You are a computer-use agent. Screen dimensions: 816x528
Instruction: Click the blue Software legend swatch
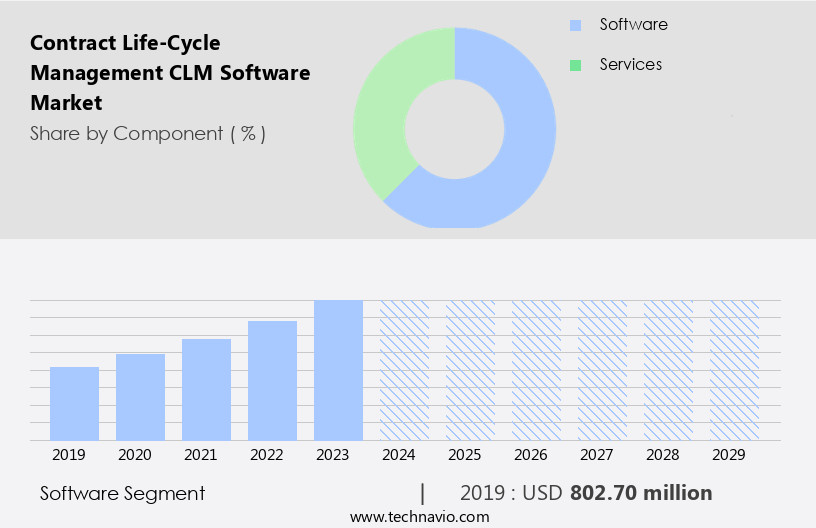tap(575, 25)
